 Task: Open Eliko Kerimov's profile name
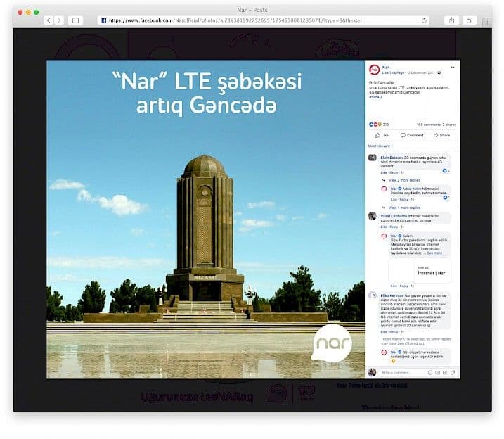click(x=392, y=295)
